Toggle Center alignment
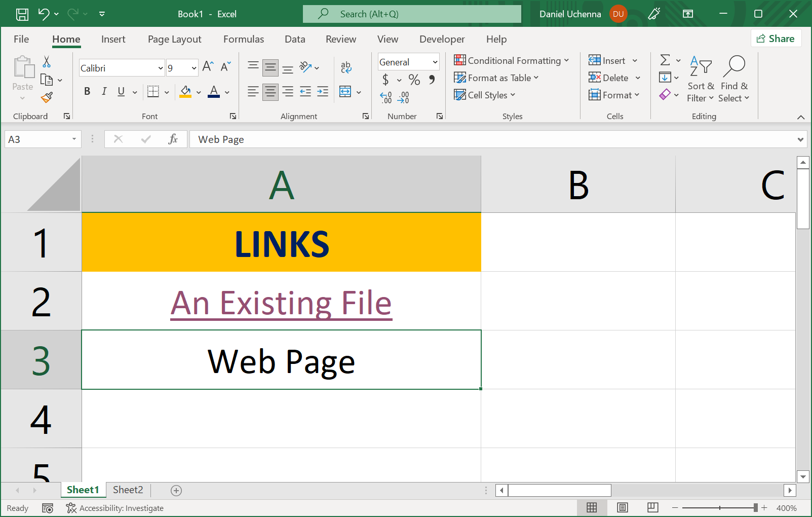This screenshot has width=812, height=517. [x=270, y=92]
